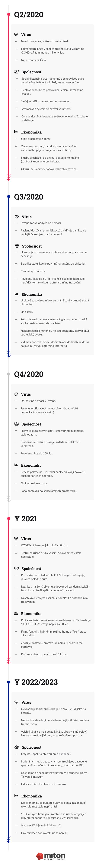Click the red double-arrow ending the Q2/2020 timeline
Viewport: 102px width, 868px height.
pos(9,177)
